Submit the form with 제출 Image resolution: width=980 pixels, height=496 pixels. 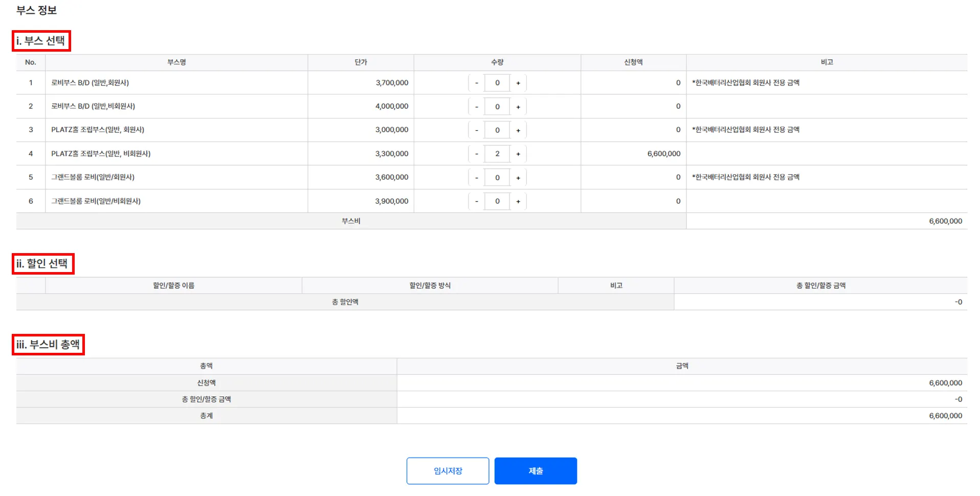point(536,471)
